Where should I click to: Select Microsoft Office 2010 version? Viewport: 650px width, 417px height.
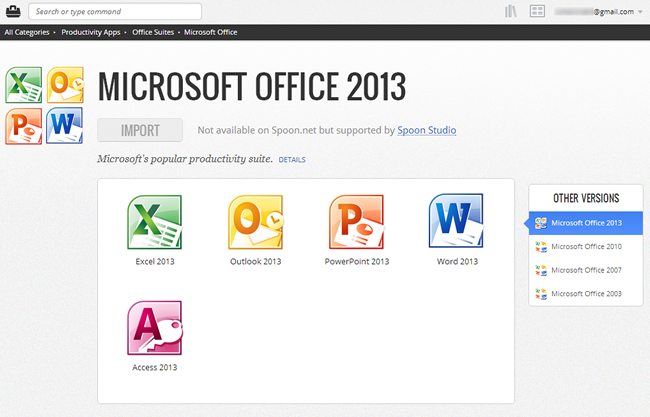tap(586, 247)
